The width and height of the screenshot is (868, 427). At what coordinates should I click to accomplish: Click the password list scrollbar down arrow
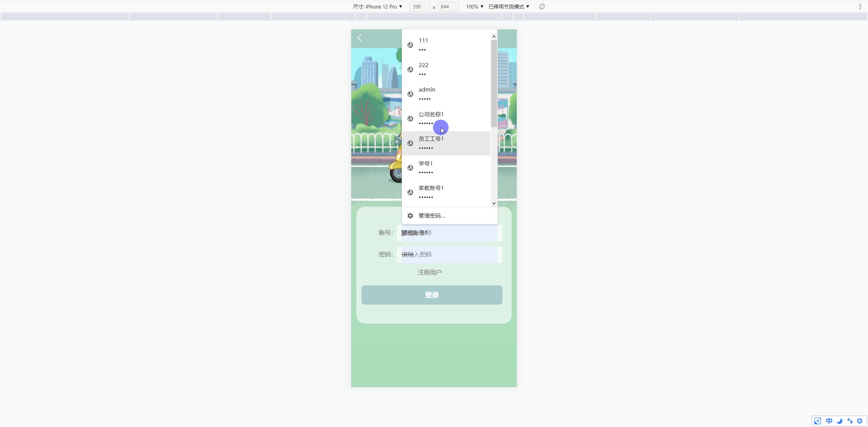[x=494, y=203]
